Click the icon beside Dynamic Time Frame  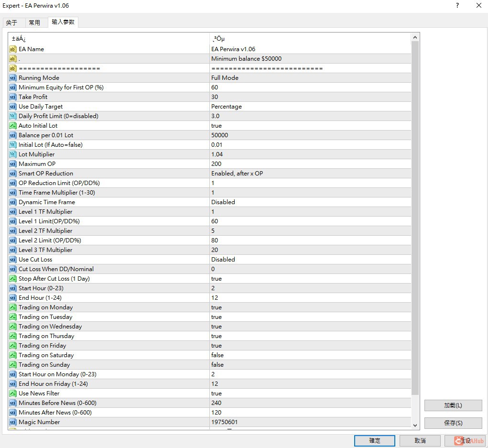12,202
